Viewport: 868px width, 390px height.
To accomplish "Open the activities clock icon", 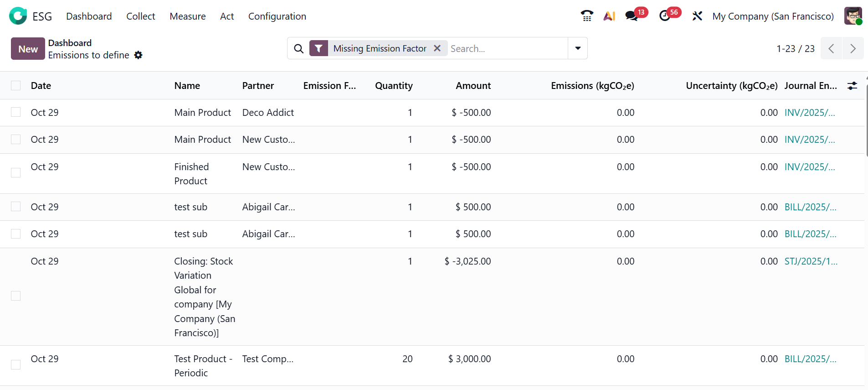I will point(665,16).
